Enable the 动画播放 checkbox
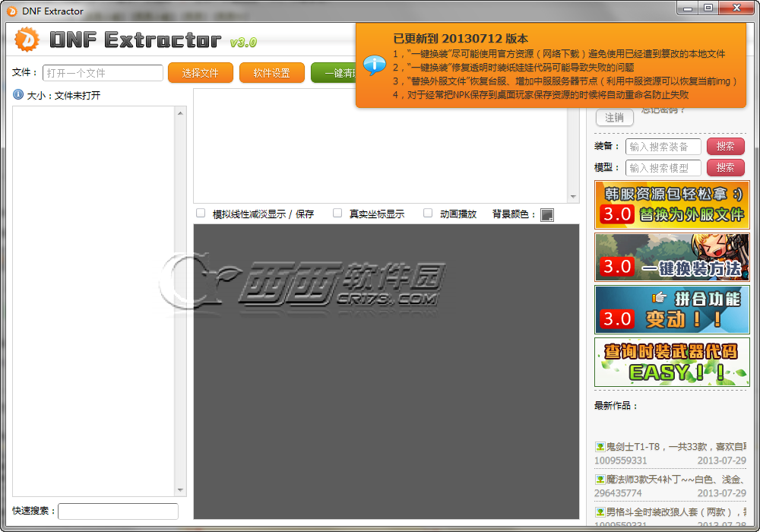The height and width of the screenshot is (532, 760). 428,214
